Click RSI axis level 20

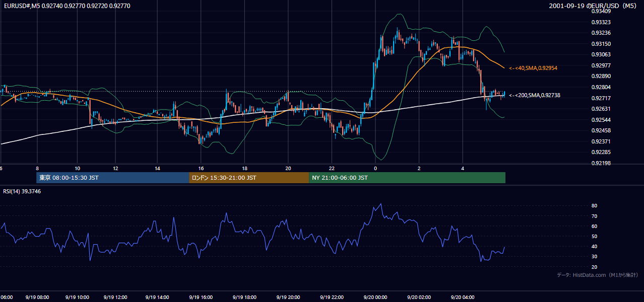(594, 267)
